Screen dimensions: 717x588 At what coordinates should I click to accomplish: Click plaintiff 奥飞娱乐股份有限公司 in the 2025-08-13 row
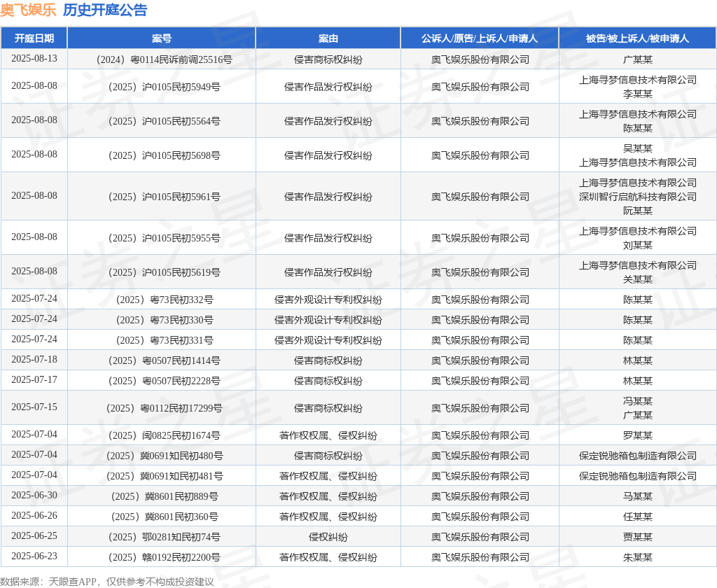tap(480, 59)
